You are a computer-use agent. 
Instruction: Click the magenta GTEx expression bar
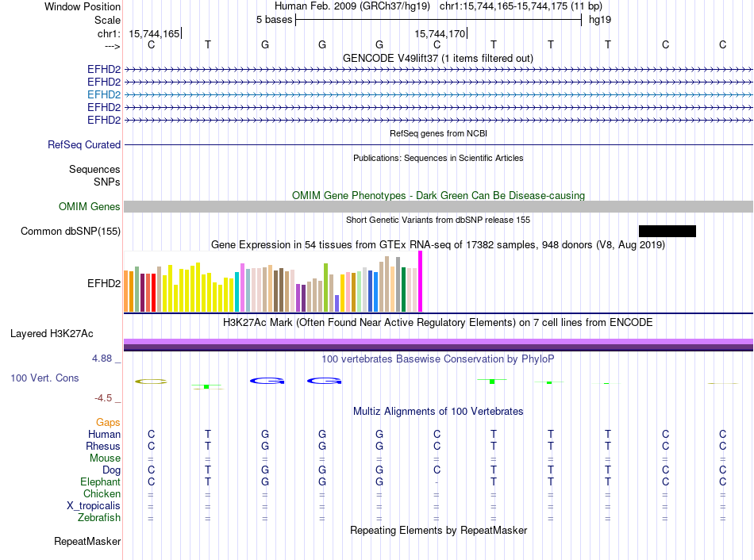(x=421, y=282)
